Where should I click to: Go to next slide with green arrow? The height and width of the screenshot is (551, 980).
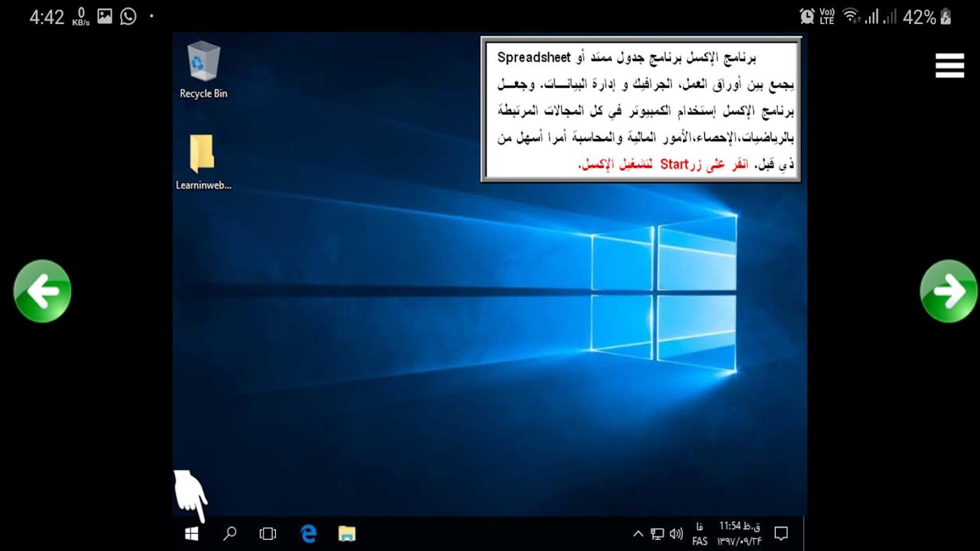(x=949, y=291)
